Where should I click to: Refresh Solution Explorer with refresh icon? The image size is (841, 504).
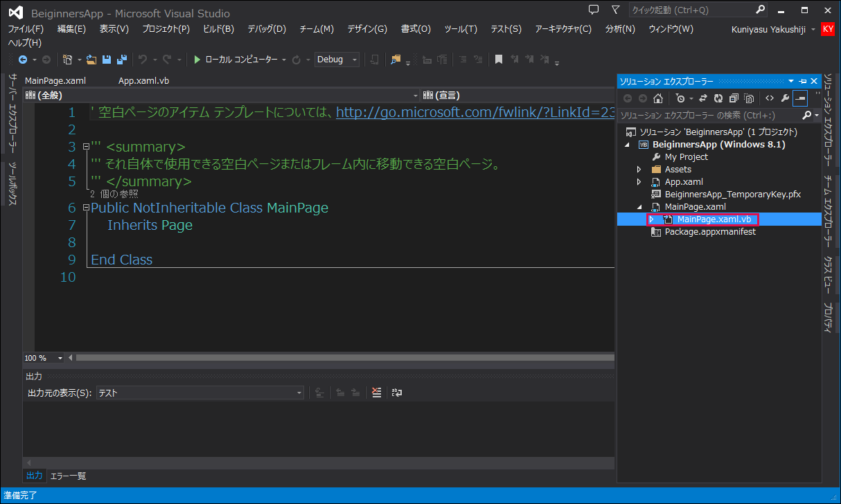[718, 98]
